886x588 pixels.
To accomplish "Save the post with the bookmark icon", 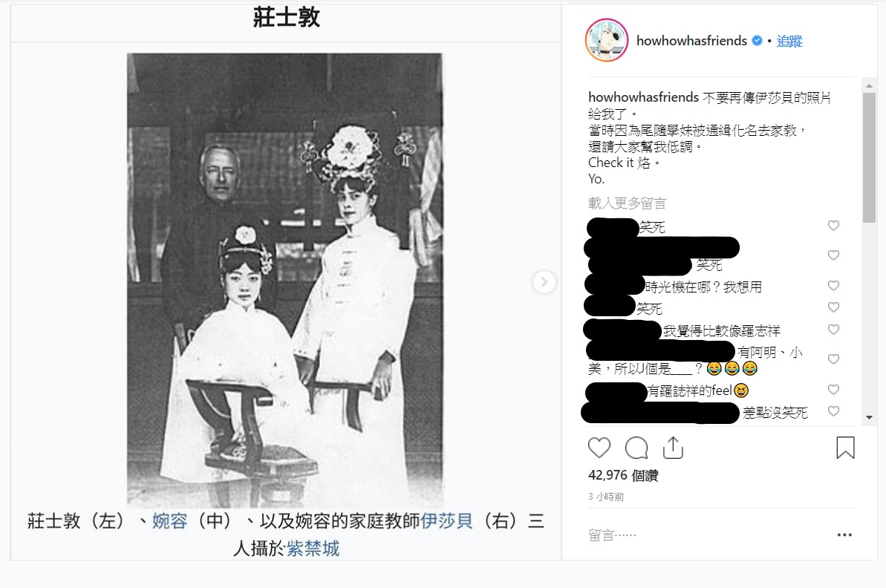I will click(x=845, y=448).
